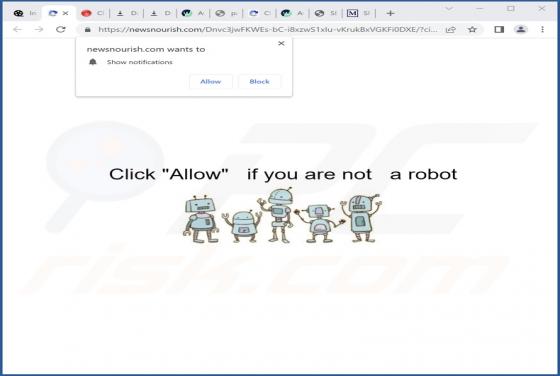Click the notification bell icon
Screen dimensions: 560x376
click(x=93, y=62)
